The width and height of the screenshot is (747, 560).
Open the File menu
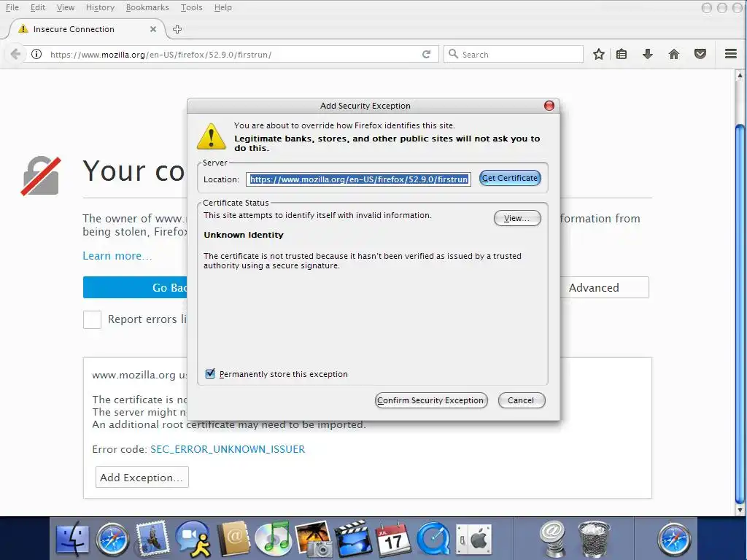(12, 7)
